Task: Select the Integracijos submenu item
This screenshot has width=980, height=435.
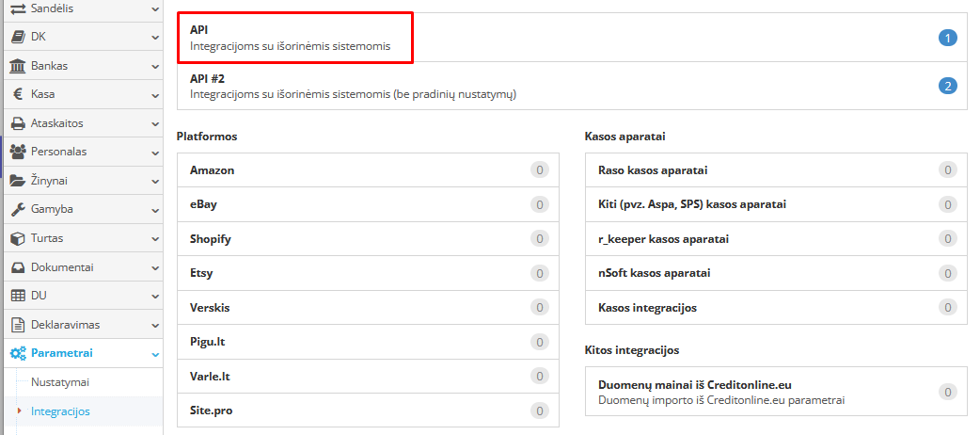Action: pos(61,411)
